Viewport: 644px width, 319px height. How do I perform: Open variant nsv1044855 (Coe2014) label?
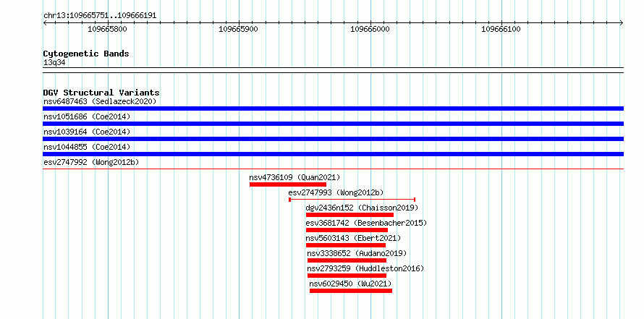click(x=87, y=147)
